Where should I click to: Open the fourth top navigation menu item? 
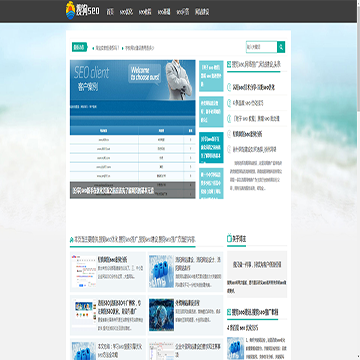(164, 12)
